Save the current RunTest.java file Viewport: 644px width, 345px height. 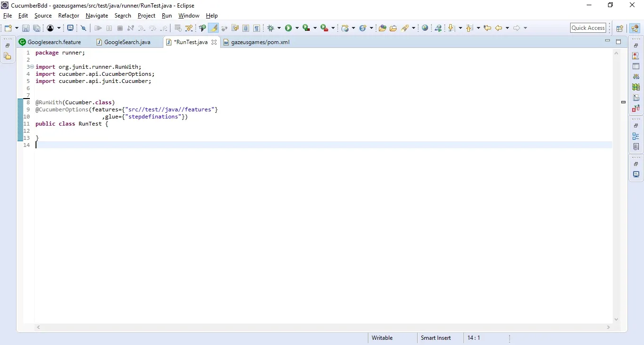(x=26, y=28)
